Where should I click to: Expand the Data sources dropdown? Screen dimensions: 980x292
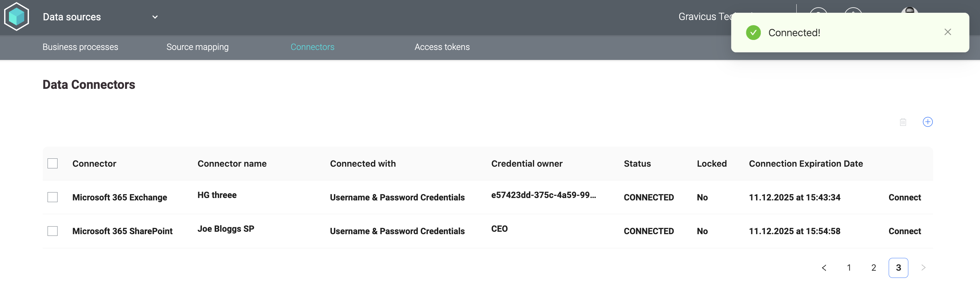[155, 17]
